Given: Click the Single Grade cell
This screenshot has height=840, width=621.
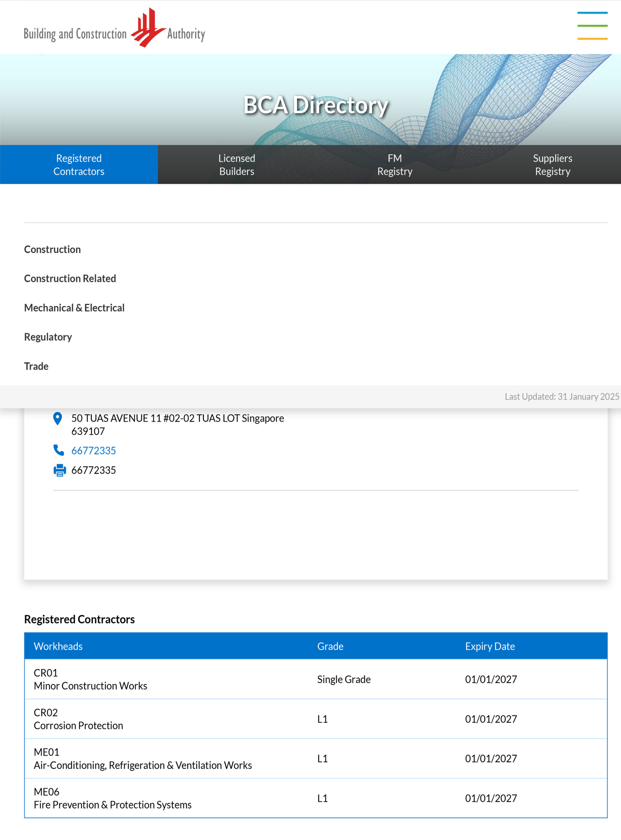Looking at the screenshot, I should (344, 680).
